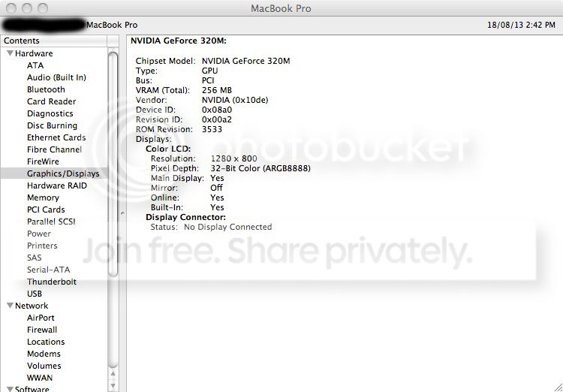Click the yellow minimize window button
563x392 pixels.
click(27, 8)
